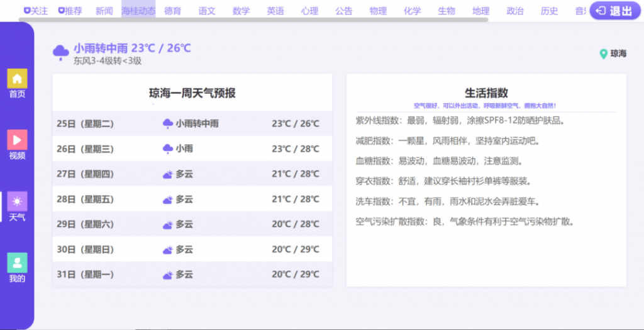
Task: Open the 我的 profile icon in sidebar
Action: pyautogui.click(x=17, y=263)
